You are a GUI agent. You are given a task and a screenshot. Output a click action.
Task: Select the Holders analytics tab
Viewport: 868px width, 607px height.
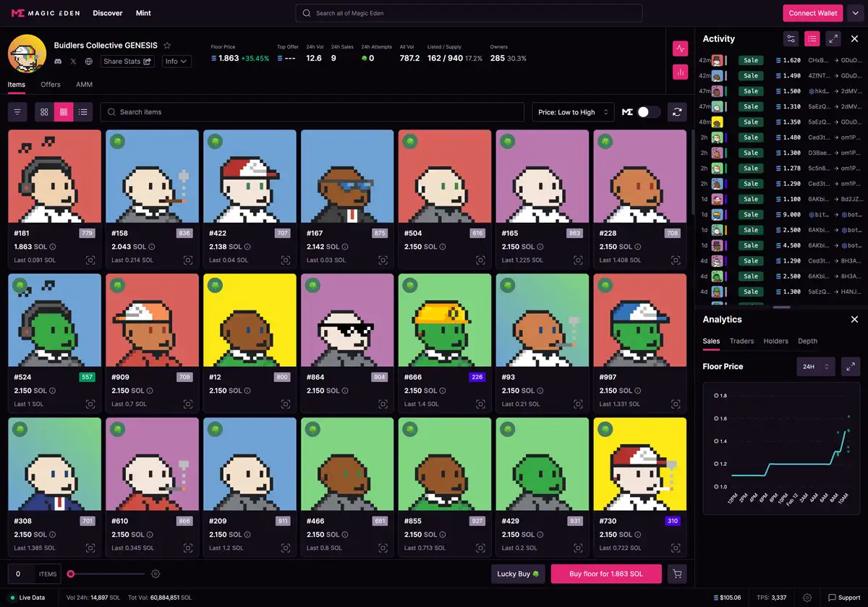[x=776, y=341]
